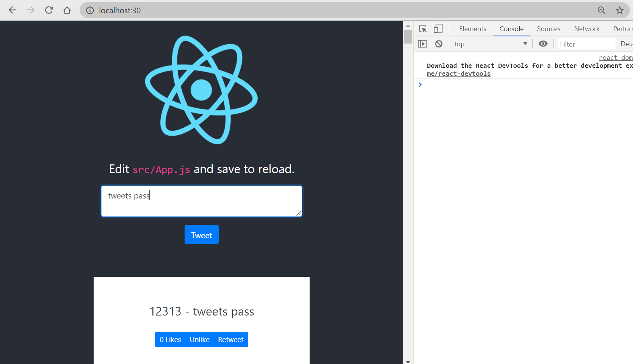Reload the page with the refresh icon
Viewport: 633px width, 364px height.
click(49, 10)
